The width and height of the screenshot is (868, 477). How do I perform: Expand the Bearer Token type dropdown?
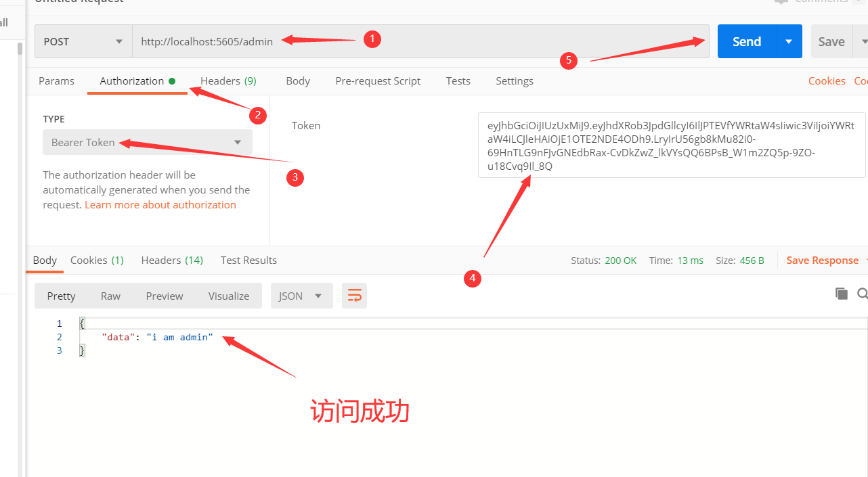[x=148, y=142]
